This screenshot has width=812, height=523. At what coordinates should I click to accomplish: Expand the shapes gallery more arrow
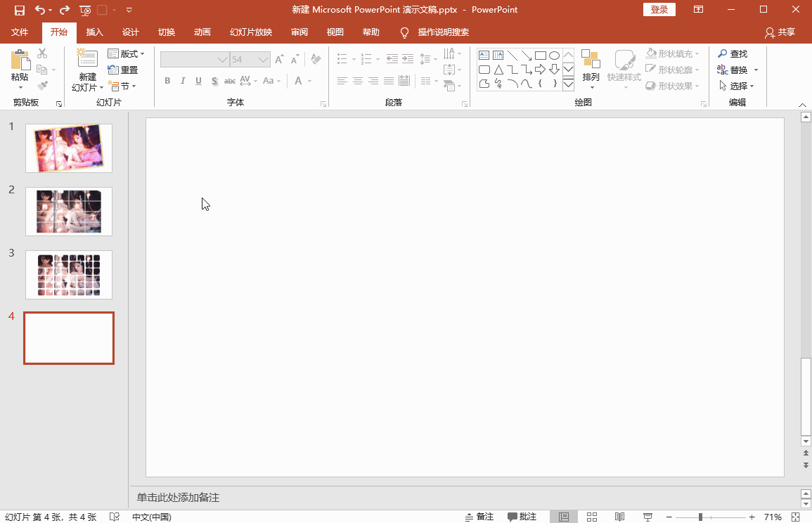click(x=568, y=85)
